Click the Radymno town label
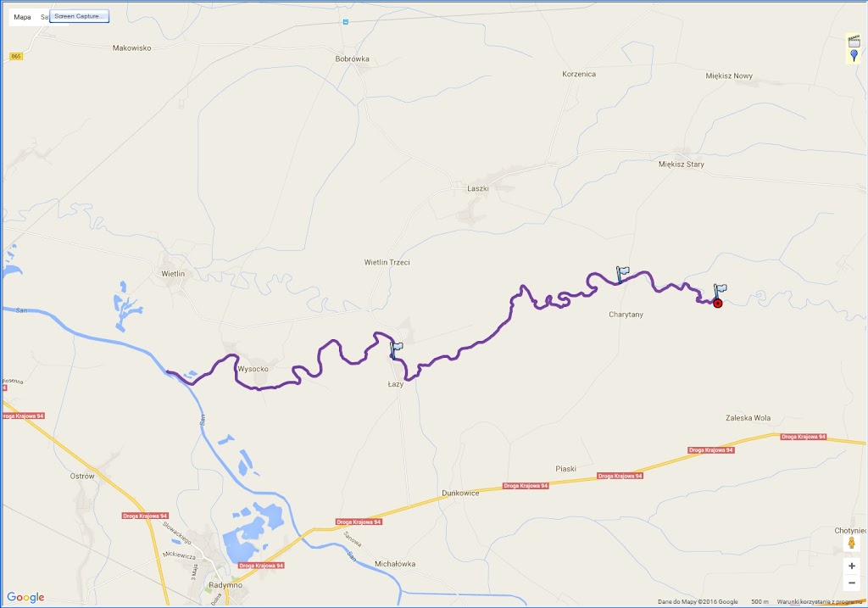Screen dimensions: 868x608 pos(225,585)
